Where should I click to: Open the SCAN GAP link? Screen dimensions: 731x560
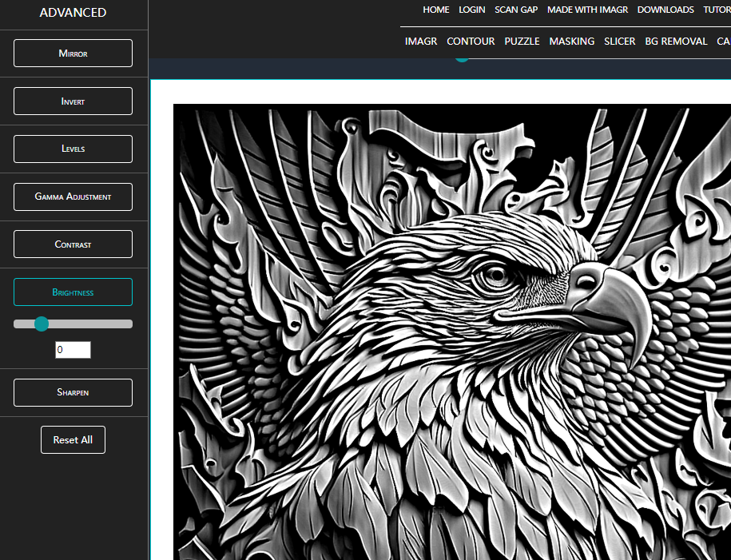point(516,10)
